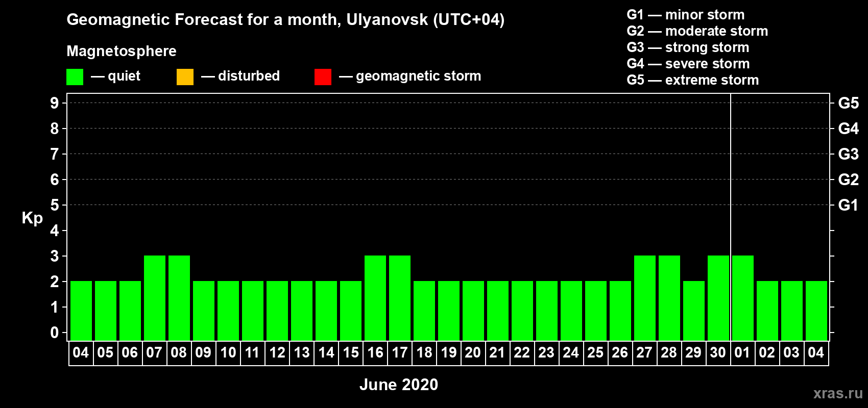Click the "— quiet" legend label
Screen dimensions: 868x408
click(115, 76)
